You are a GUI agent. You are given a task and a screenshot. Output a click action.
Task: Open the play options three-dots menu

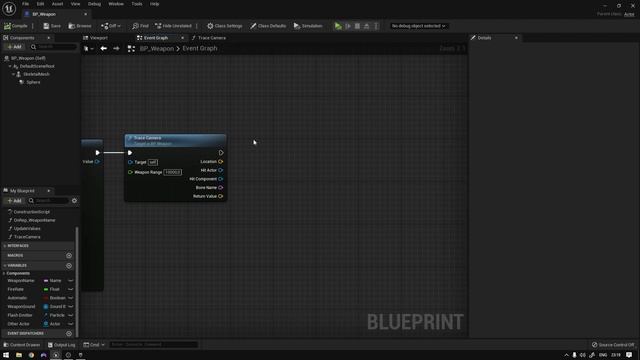click(376, 26)
